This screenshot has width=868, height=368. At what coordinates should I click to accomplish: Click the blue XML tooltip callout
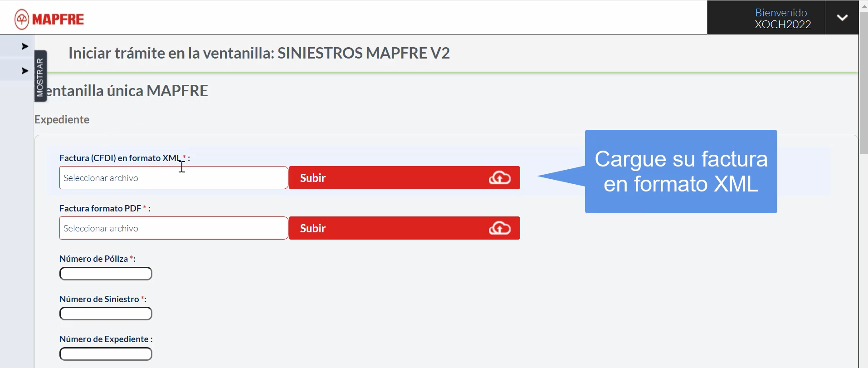[681, 172]
